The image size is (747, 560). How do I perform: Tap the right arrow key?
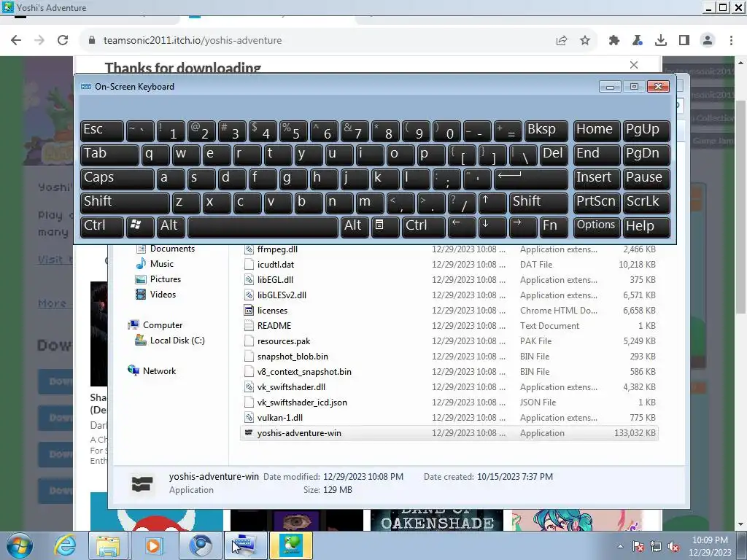tap(523, 227)
